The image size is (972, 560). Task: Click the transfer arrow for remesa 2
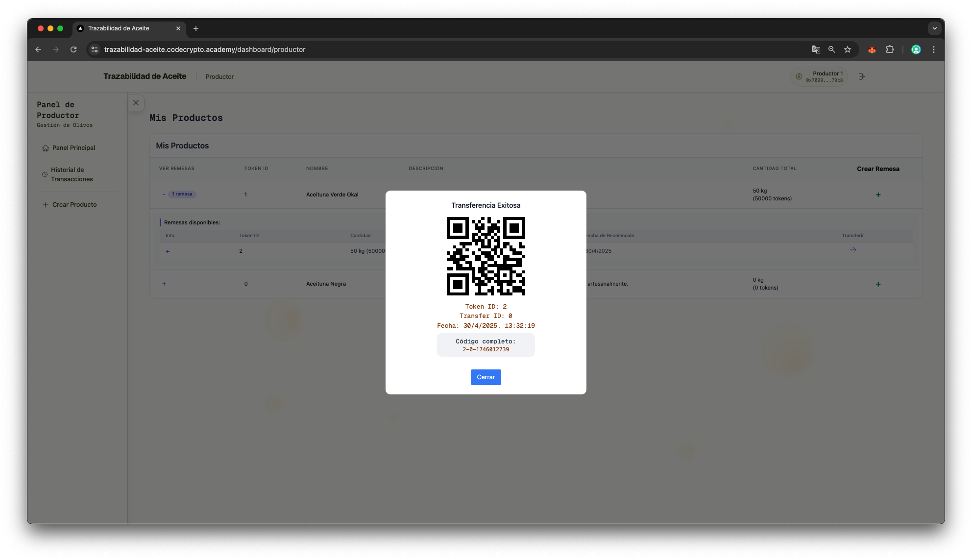click(853, 250)
